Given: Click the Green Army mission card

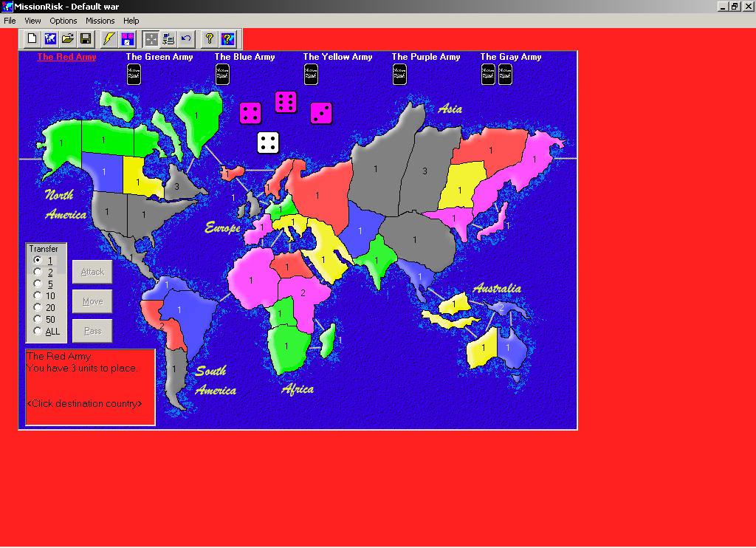Looking at the screenshot, I should coord(134,75).
